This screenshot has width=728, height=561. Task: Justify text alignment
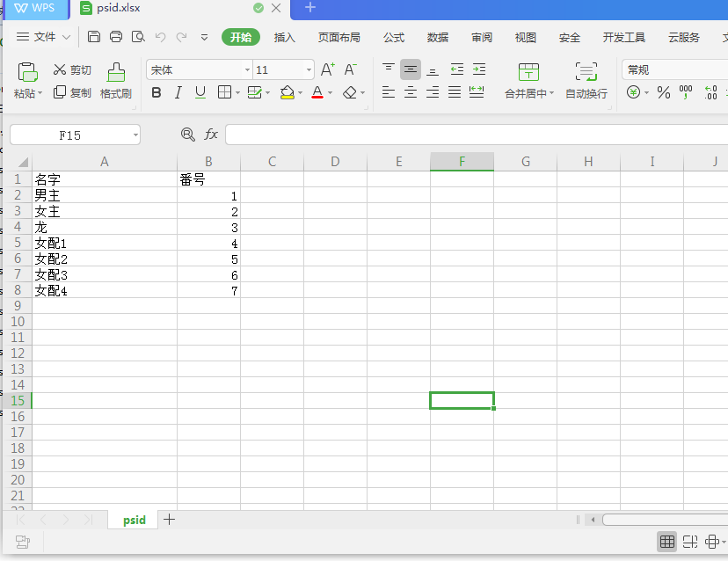pyautogui.click(x=455, y=92)
